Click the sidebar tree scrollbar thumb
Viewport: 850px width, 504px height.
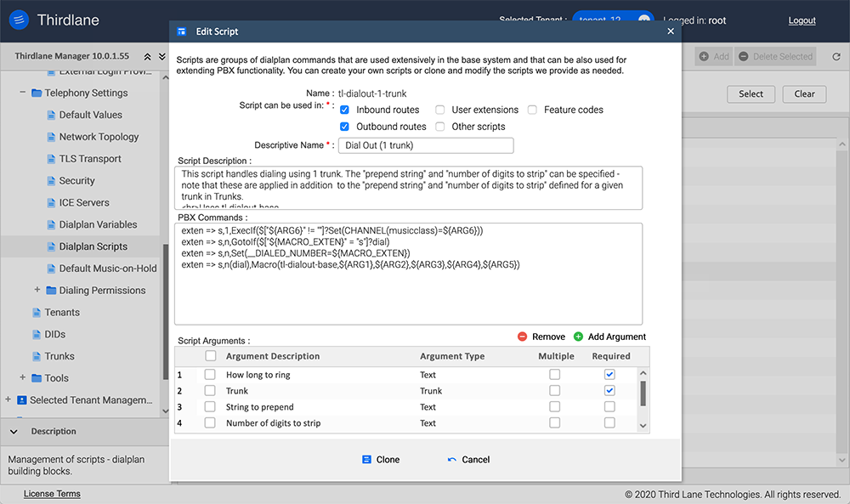tap(166, 312)
